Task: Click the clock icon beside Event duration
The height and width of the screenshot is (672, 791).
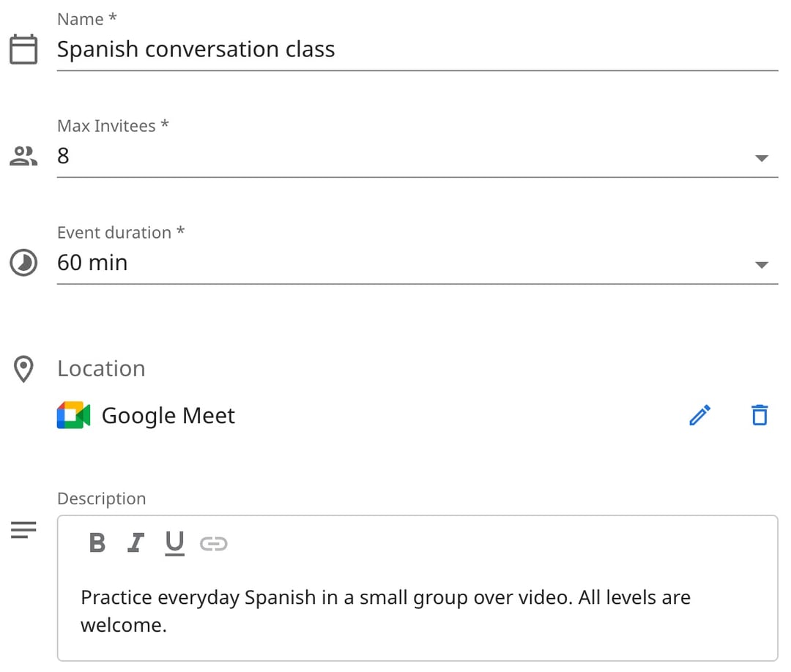Action: pyautogui.click(x=23, y=263)
